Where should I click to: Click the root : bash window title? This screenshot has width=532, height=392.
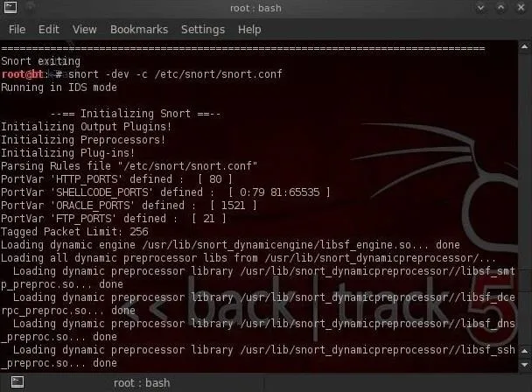pyautogui.click(x=255, y=8)
